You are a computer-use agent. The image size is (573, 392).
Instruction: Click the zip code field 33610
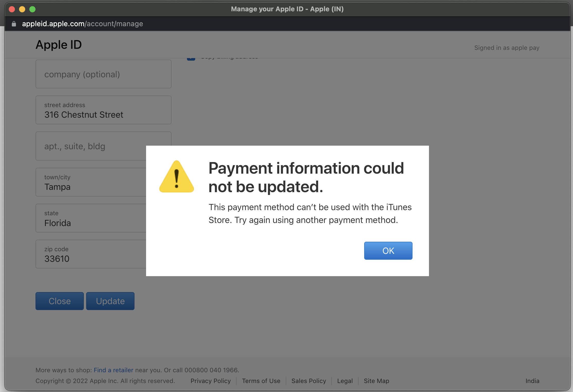tap(91, 254)
